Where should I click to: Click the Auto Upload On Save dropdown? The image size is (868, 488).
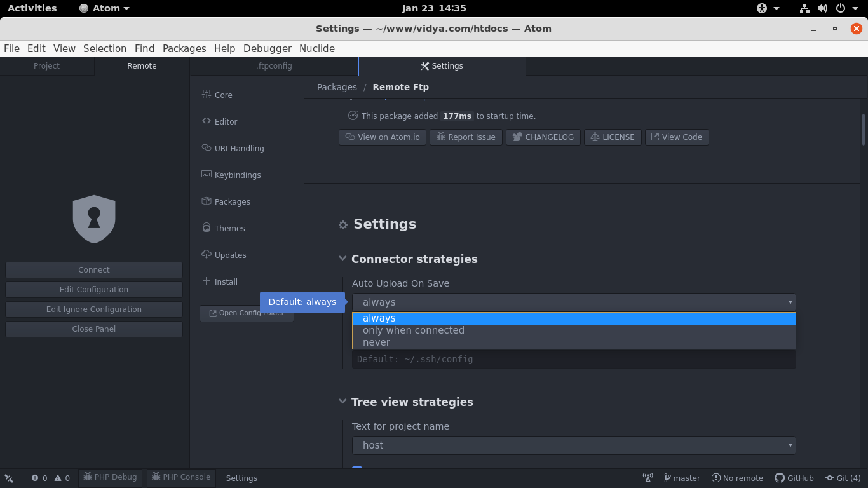[x=574, y=302]
